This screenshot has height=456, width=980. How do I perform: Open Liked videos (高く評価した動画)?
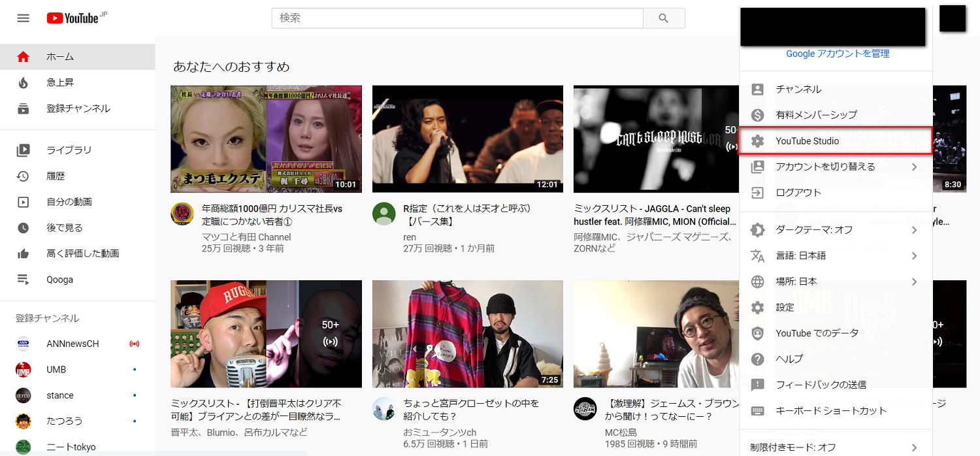82,253
